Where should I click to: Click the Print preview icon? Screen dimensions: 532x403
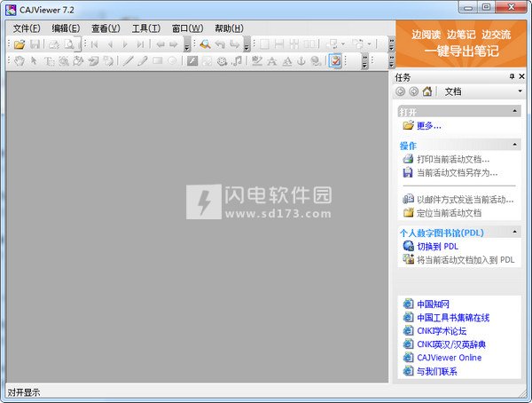tap(69, 44)
